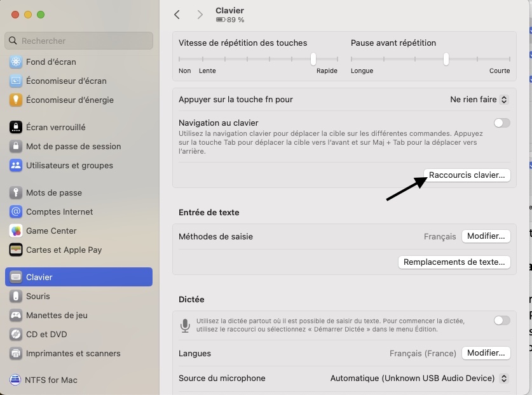Click the Mot de passe de session icon

pyautogui.click(x=16, y=146)
